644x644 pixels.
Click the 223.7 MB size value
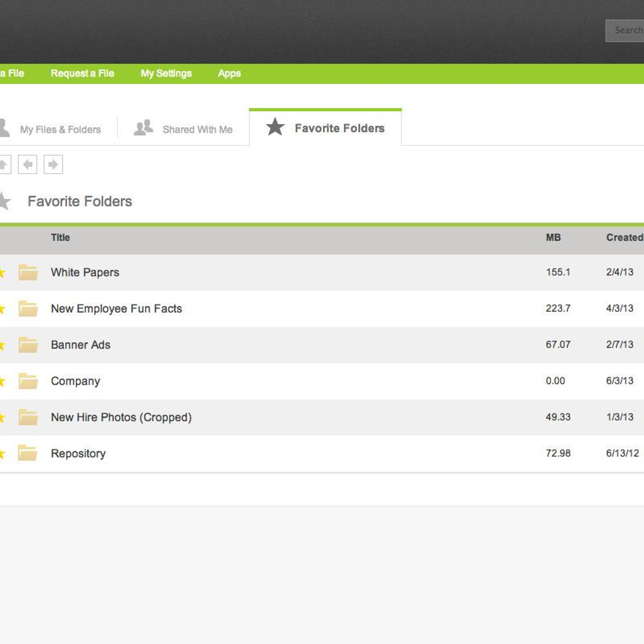click(558, 308)
